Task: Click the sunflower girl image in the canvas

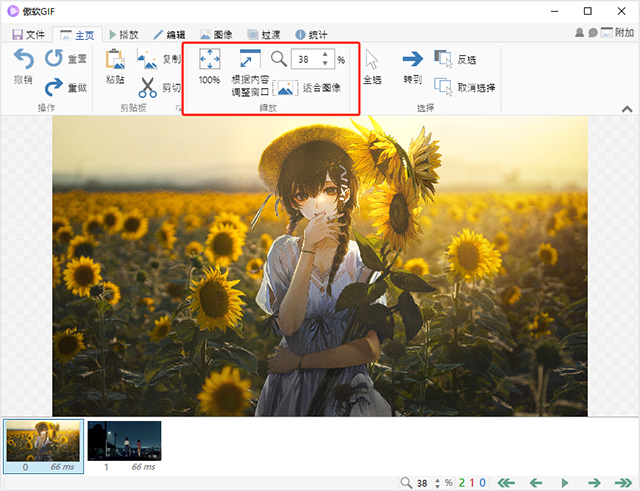Action: click(320, 266)
